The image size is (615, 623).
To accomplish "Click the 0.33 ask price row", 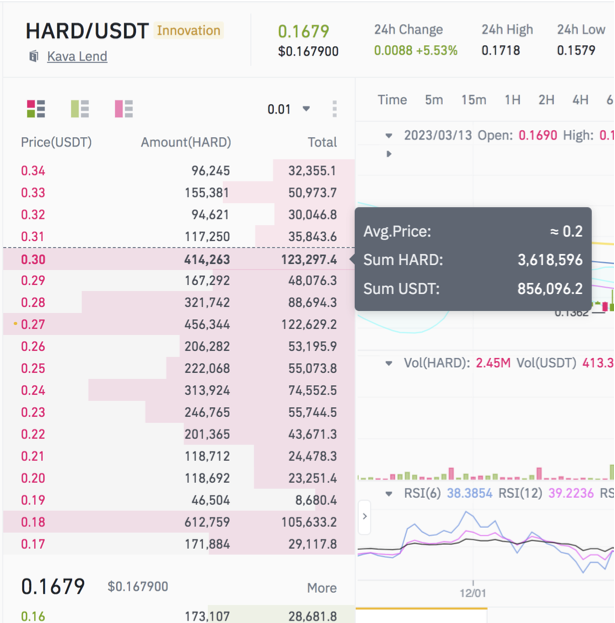I will (x=179, y=193).
